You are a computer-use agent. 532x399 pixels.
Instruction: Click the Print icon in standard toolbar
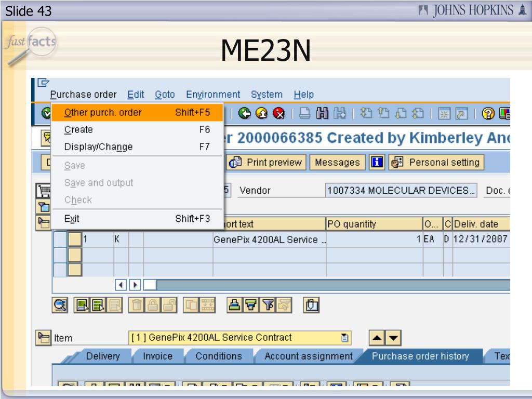(305, 113)
